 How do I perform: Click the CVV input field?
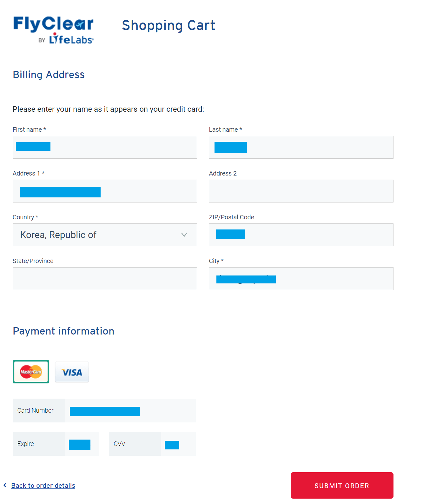(178, 444)
